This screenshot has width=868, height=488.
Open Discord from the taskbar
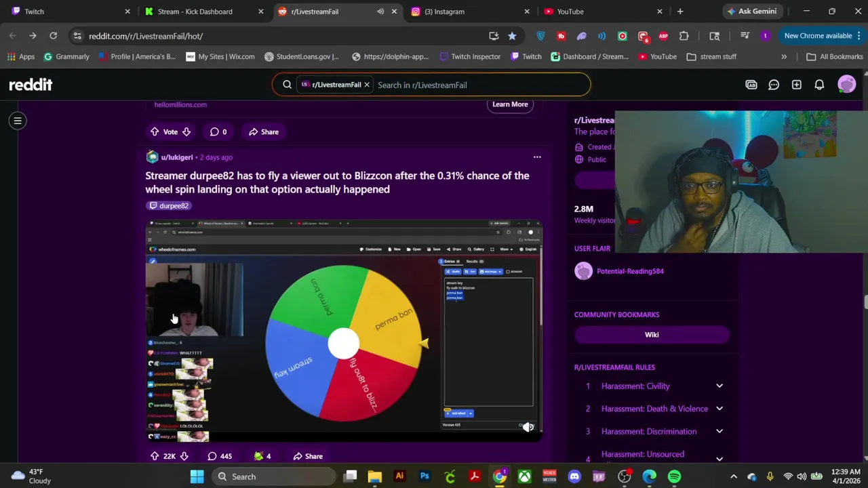[574, 476]
